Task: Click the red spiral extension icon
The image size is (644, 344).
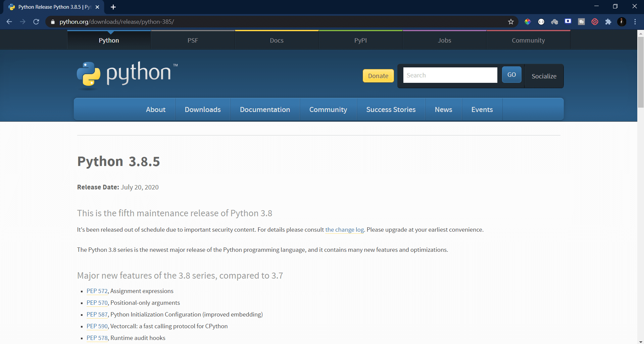Action: click(595, 22)
